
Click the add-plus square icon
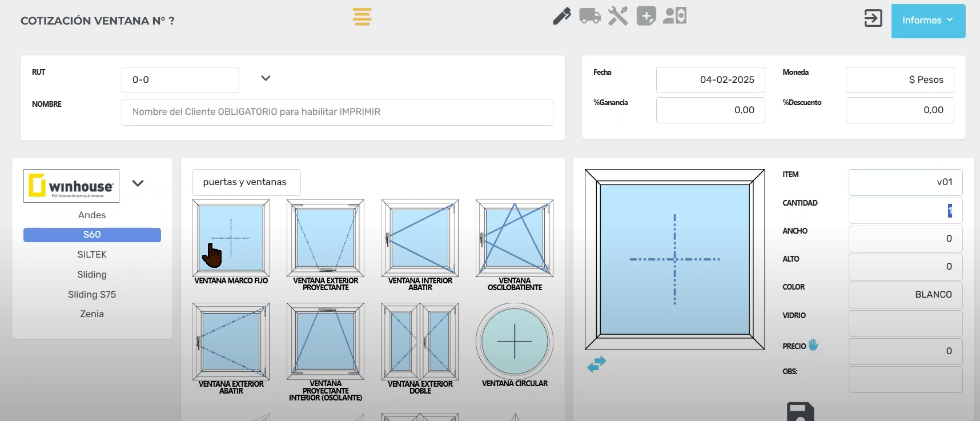click(x=646, y=16)
